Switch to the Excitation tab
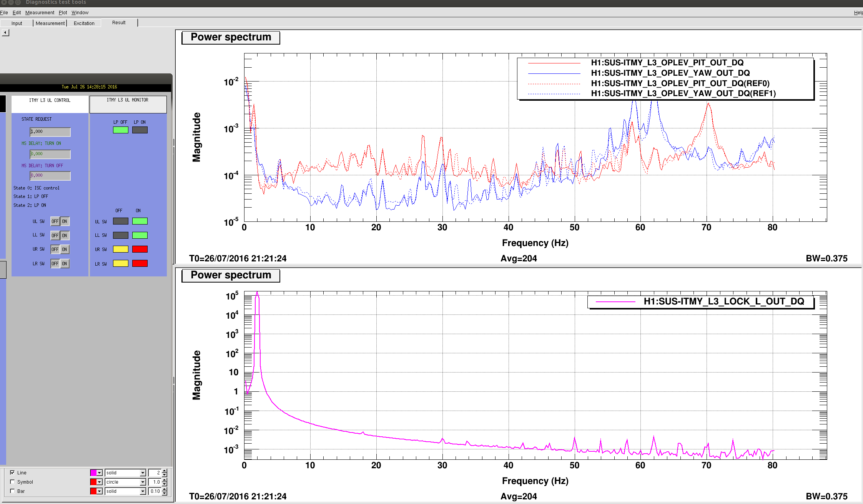This screenshot has width=863, height=504. (x=84, y=23)
